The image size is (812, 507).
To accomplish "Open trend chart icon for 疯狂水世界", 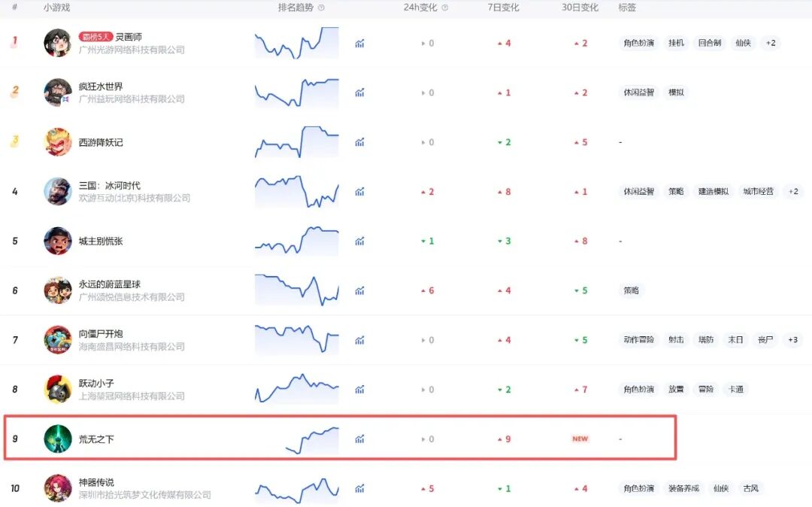I will (x=359, y=93).
